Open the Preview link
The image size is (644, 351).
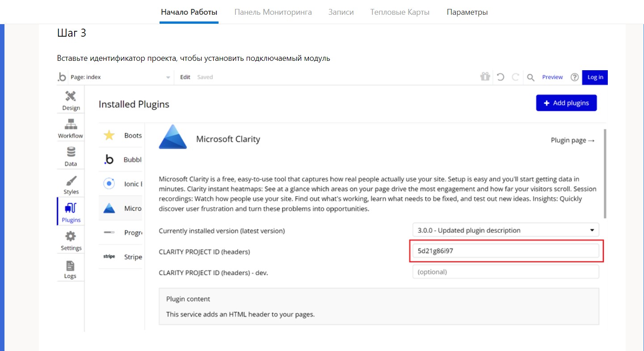pos(552,77)
